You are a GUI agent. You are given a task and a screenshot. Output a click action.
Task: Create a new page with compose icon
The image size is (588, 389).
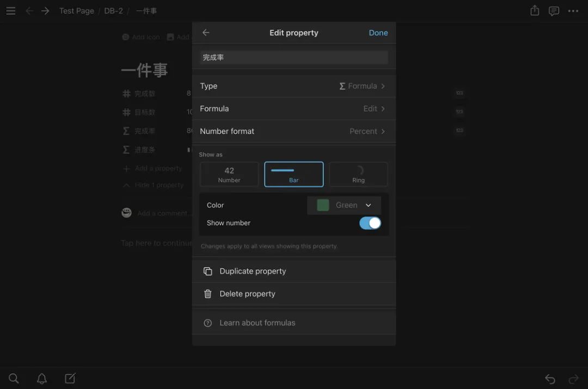70,378
